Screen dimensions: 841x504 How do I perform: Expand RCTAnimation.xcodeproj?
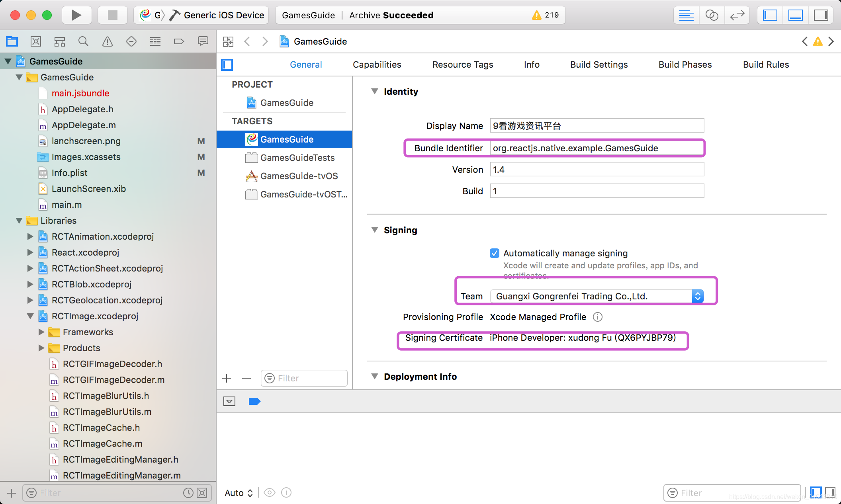coord(30,236)
